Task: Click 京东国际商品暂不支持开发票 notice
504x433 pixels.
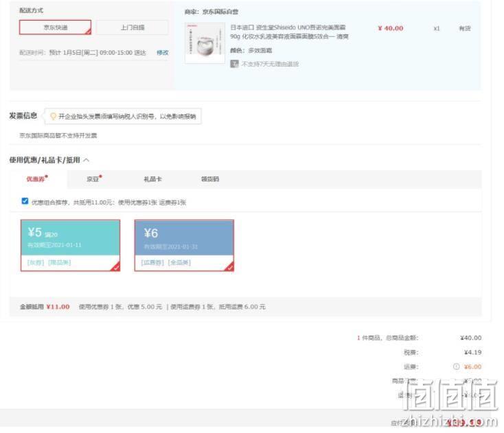Action: [x=58, y=136]
